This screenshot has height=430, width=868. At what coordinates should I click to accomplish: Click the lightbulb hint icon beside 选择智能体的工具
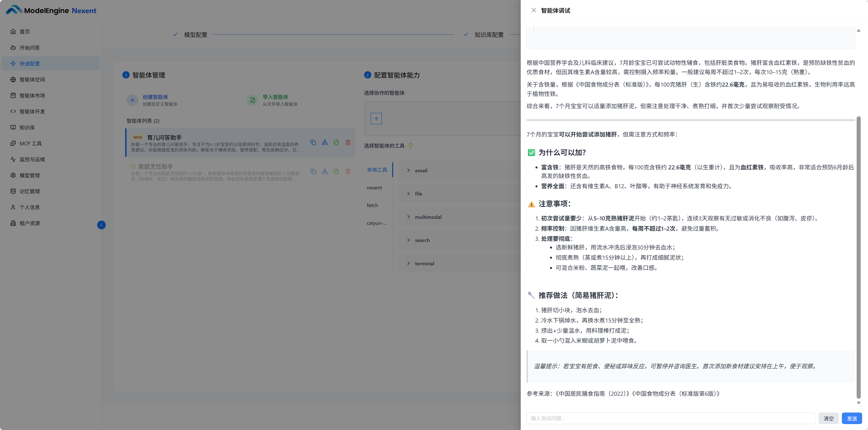(x=410, y=146)
